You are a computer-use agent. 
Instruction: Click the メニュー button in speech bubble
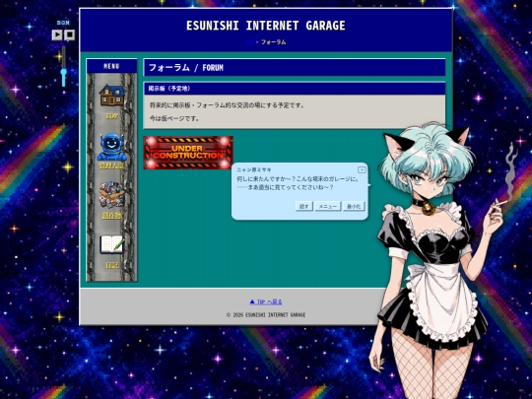327,206
